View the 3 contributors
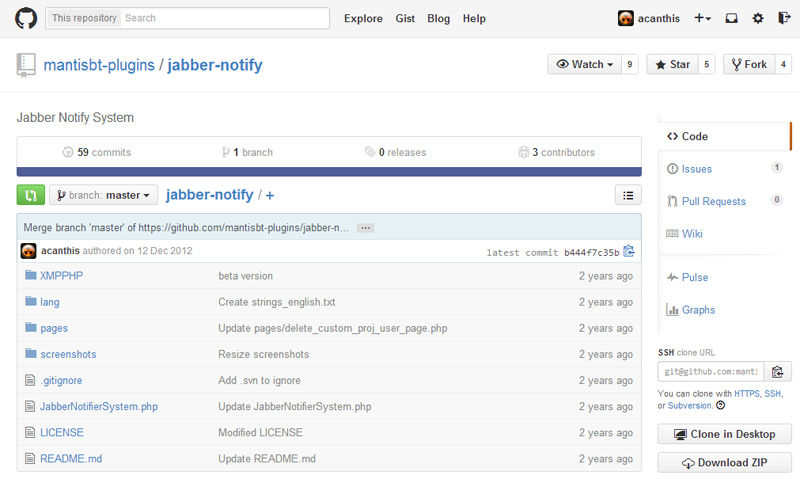 pyautogui.click(x=556, y=152)
